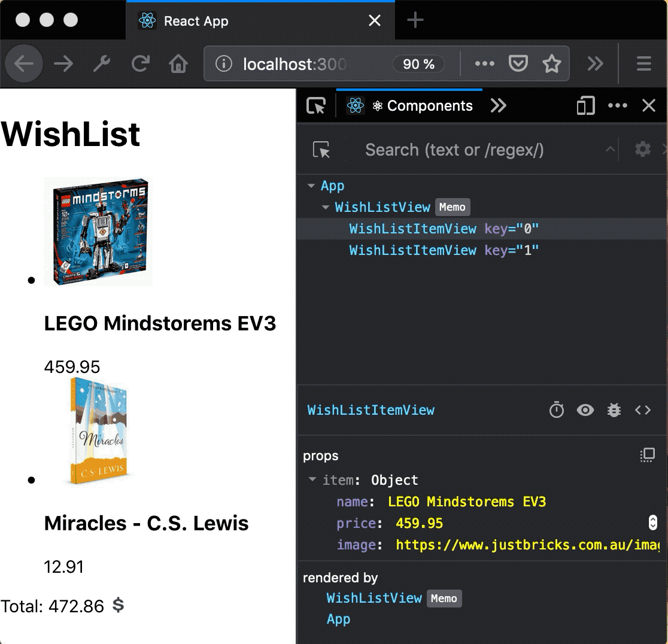Open App in rendered by list
This screenshot has height=644, width=668.
pyautogui.click(x=338, y=619)
